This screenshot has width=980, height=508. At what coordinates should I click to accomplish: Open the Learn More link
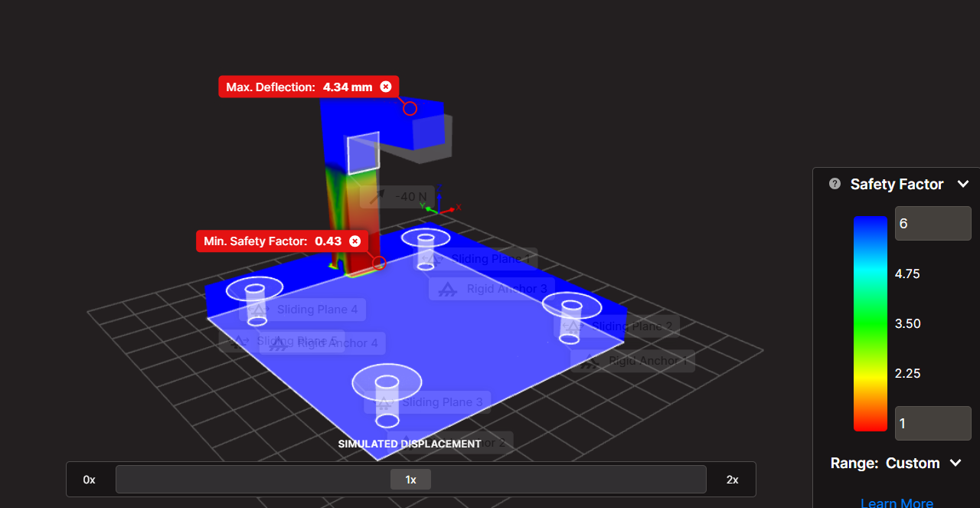point(897,503)
